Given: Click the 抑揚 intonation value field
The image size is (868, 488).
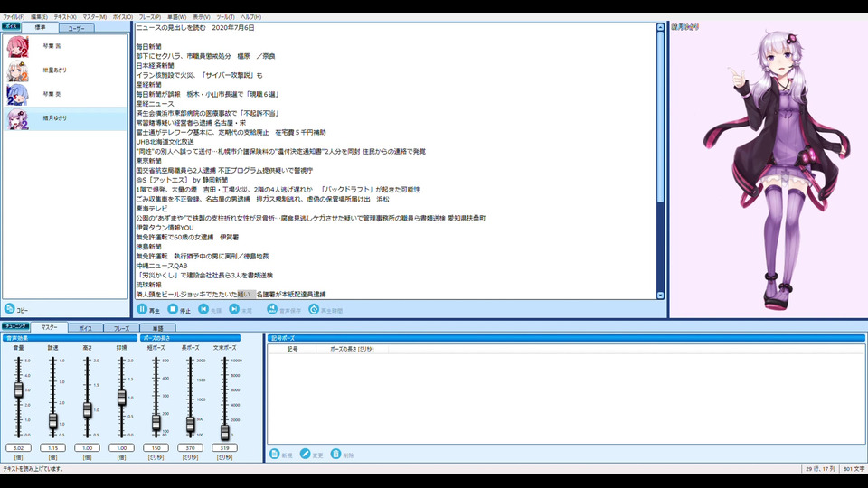Looking at the screenshot, I should [x=121, y=447].
